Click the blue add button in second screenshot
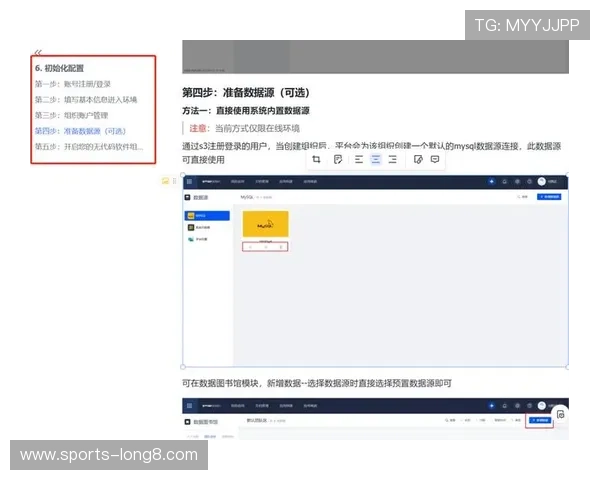Image resolution: width=600 pixels, height=480 pixels. pos(539,420)
